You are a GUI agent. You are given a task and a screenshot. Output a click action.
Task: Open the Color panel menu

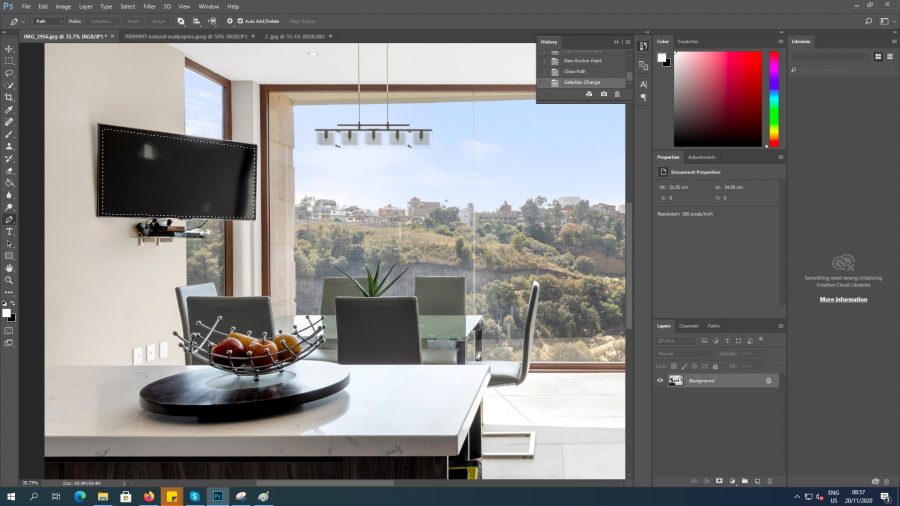[781, 41]
